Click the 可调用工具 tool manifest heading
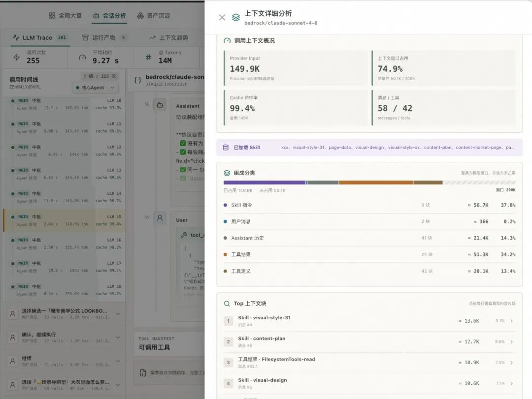 point(154,347)
